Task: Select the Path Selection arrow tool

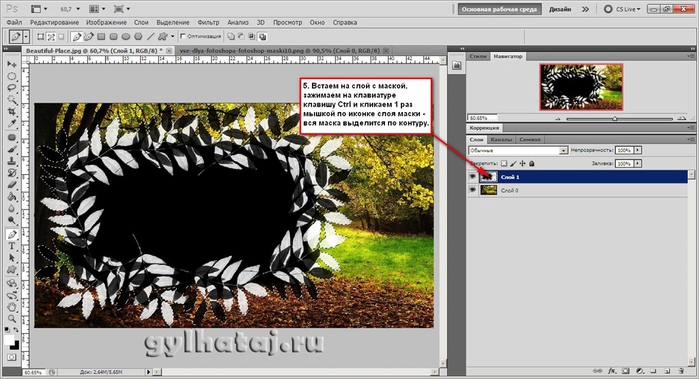Action: point(12,258)
